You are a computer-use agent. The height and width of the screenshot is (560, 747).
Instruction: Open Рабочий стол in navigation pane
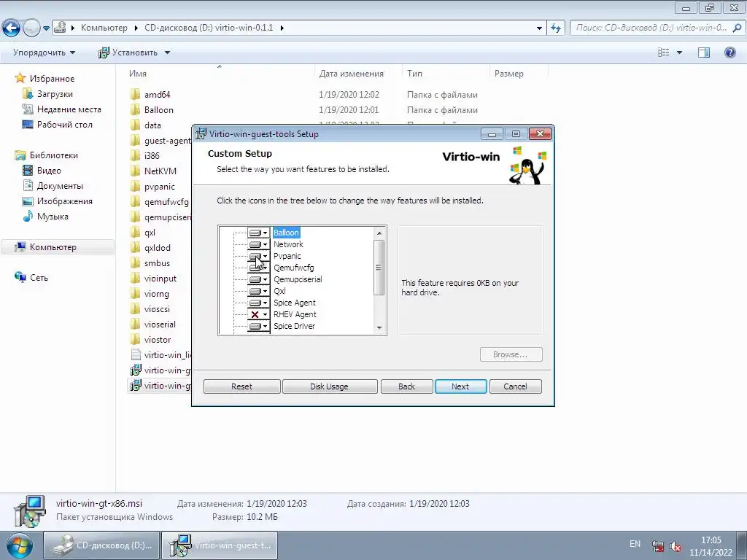pyautogui.click(x=64, y=125)
